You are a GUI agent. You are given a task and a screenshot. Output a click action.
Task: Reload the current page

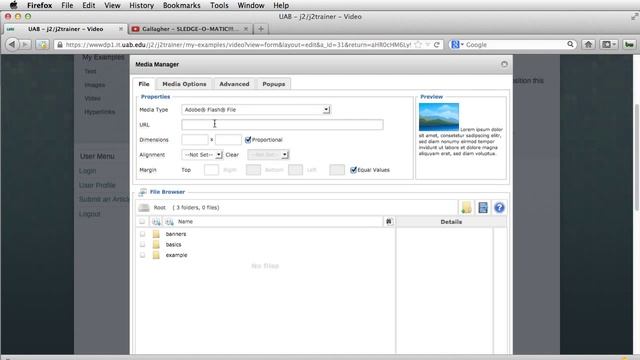pyautogui.click(x=437, y=44)
